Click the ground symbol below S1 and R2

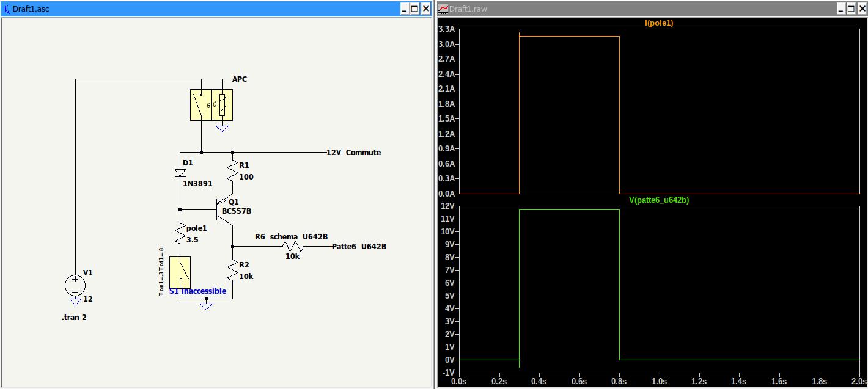(206, 306)
